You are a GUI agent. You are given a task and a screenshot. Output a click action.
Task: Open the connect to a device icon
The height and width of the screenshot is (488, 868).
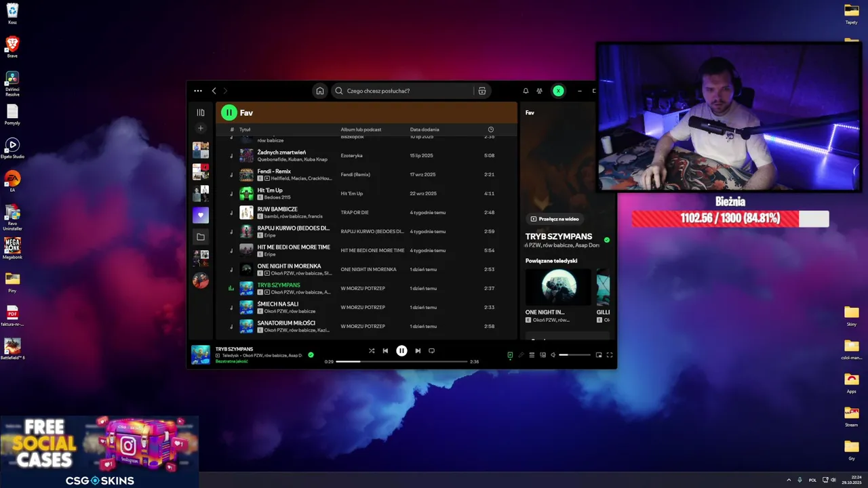click(542, 354)
